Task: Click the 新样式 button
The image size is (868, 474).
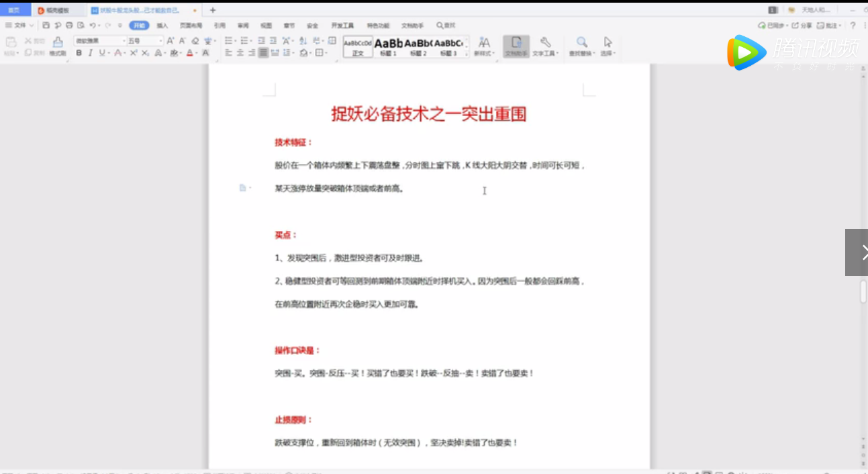Action: (485, 45)
